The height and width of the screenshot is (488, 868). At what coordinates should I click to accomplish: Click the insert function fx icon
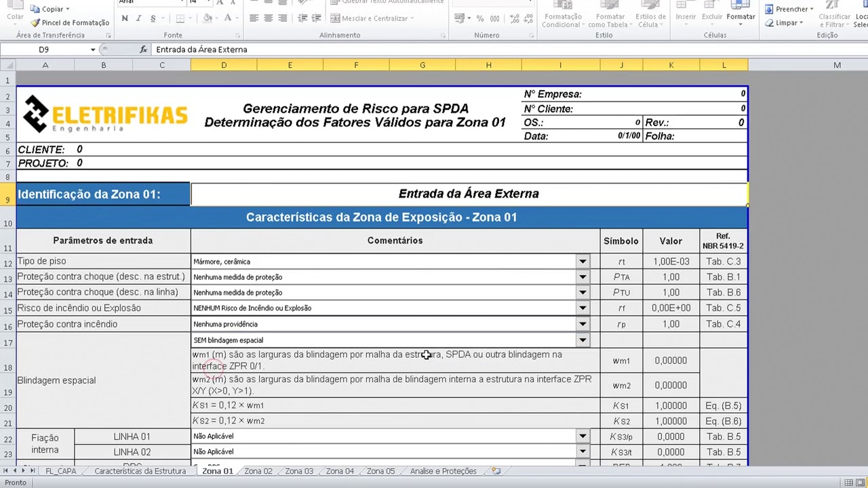(143, 49)
